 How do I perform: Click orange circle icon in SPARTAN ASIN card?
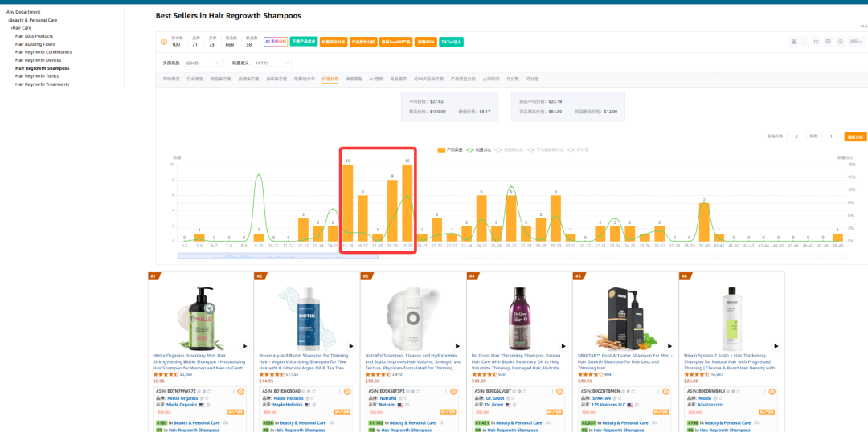click(x=666, y=392)
